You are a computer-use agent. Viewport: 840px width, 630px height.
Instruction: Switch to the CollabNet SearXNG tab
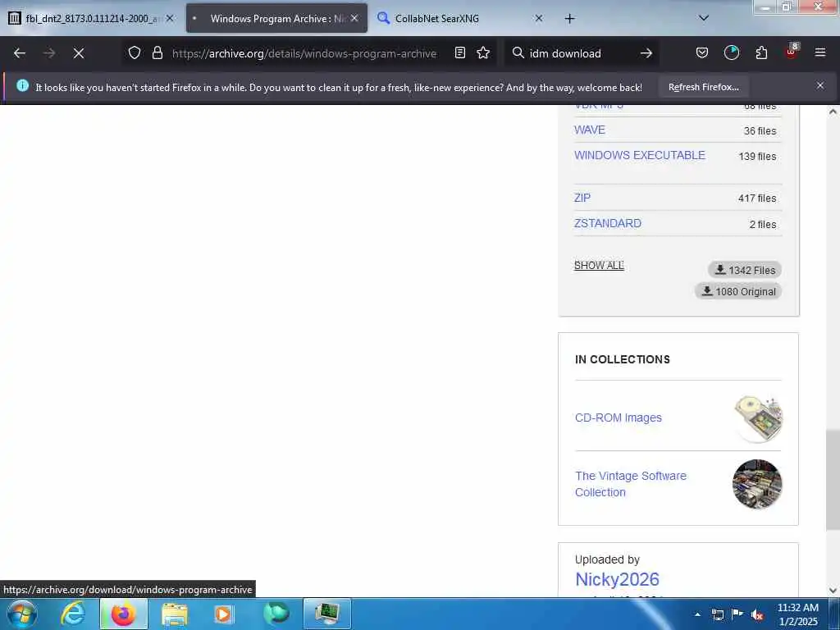pyautogui.click(x=461, y=19)
